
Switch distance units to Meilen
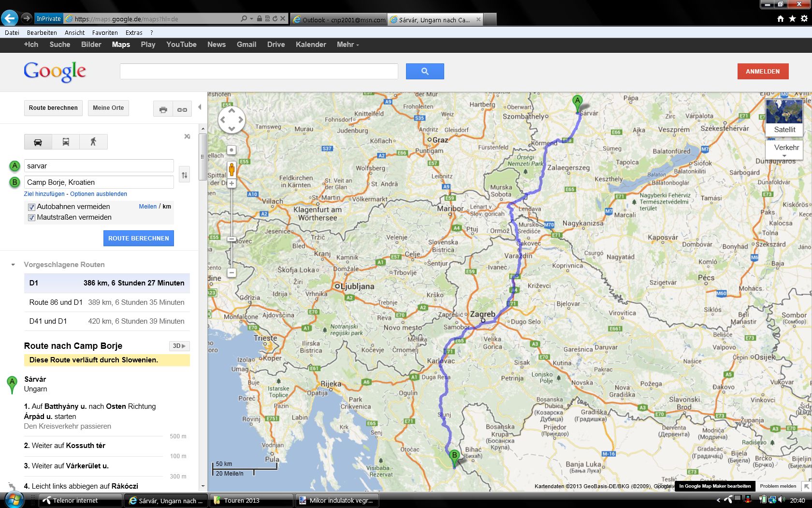point(147,207)
